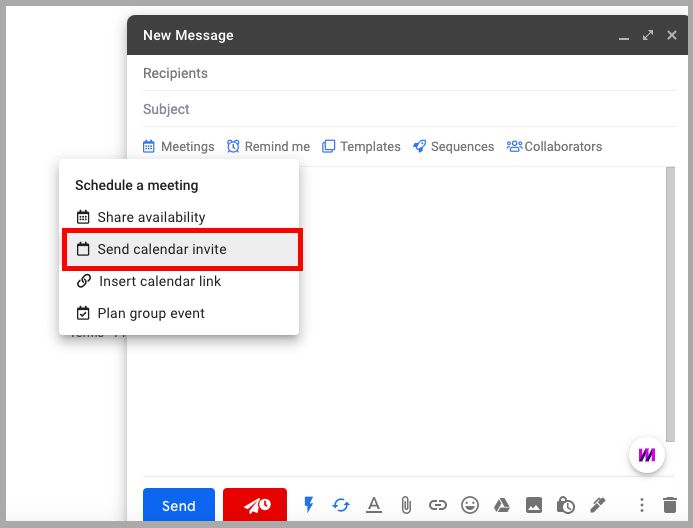Screen dimensions: 693x528
Task: Insert files using Google Drive icon
Action: (502, 505)
